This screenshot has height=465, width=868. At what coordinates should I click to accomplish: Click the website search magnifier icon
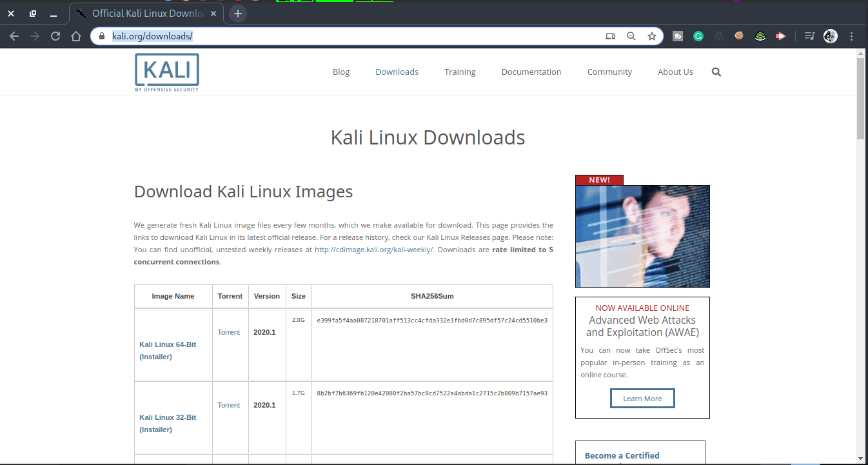(x=716, y=72)
